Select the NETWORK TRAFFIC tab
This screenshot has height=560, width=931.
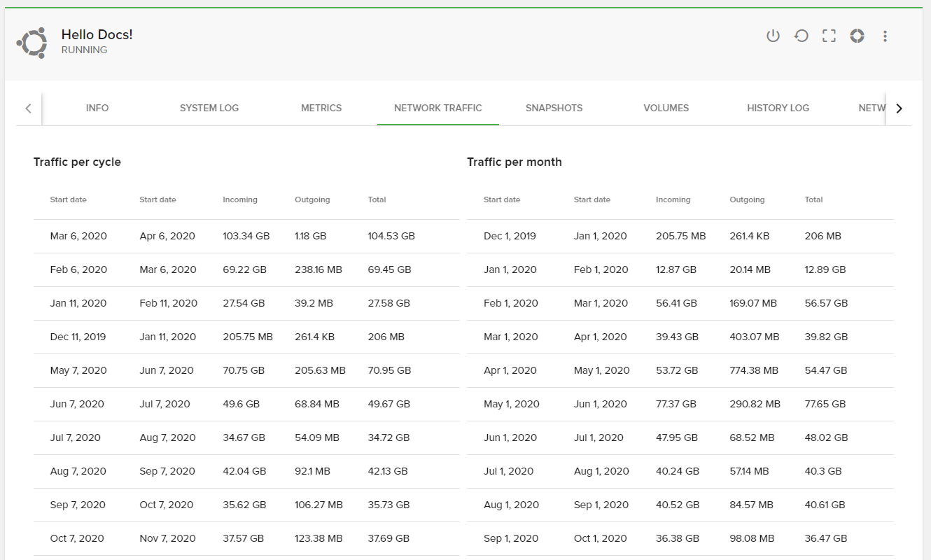[x=437, y=108]
